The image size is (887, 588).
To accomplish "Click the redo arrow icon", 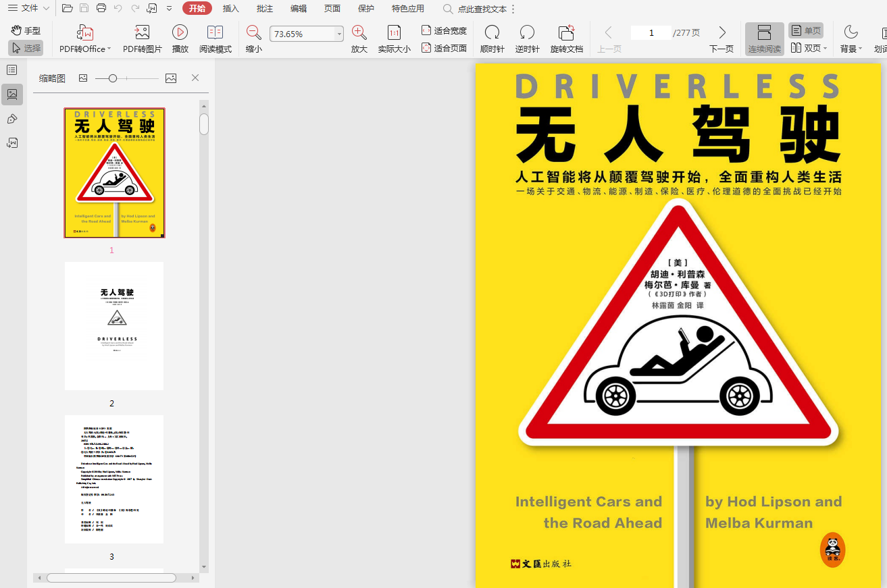I will (x=135, y=8).
